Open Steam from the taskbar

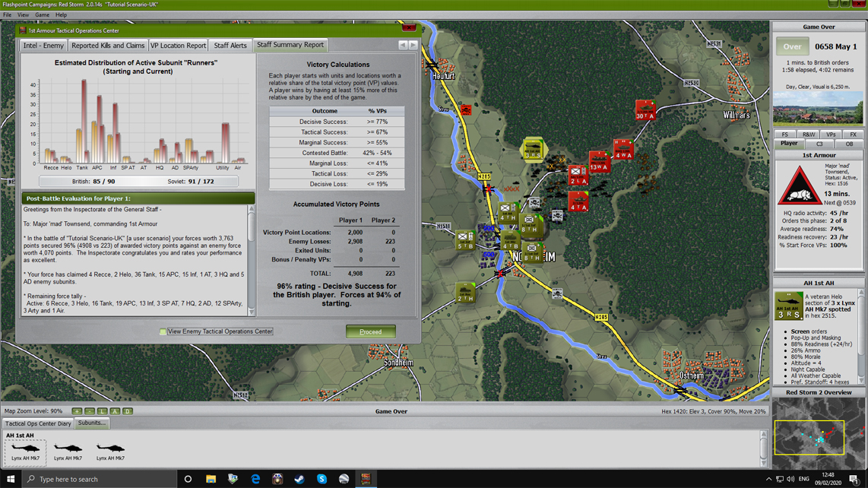point(299,479)
